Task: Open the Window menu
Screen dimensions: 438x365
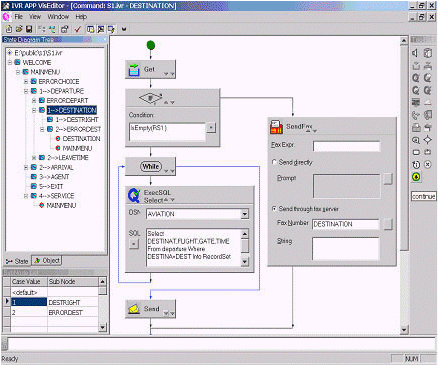Action: (x=58, y=17)
